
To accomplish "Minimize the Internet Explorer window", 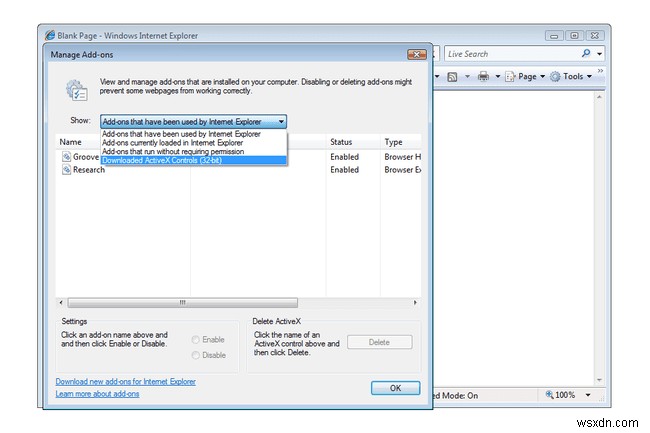I will point(554,36).
